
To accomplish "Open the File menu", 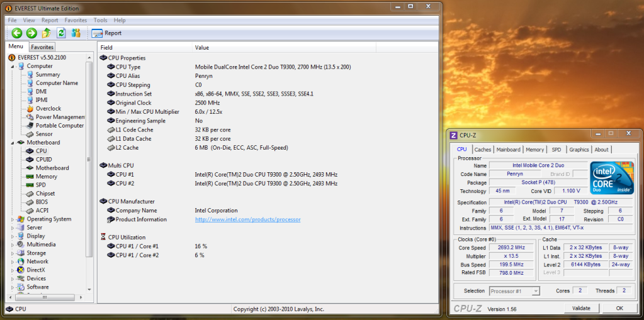I will point(13,20).
